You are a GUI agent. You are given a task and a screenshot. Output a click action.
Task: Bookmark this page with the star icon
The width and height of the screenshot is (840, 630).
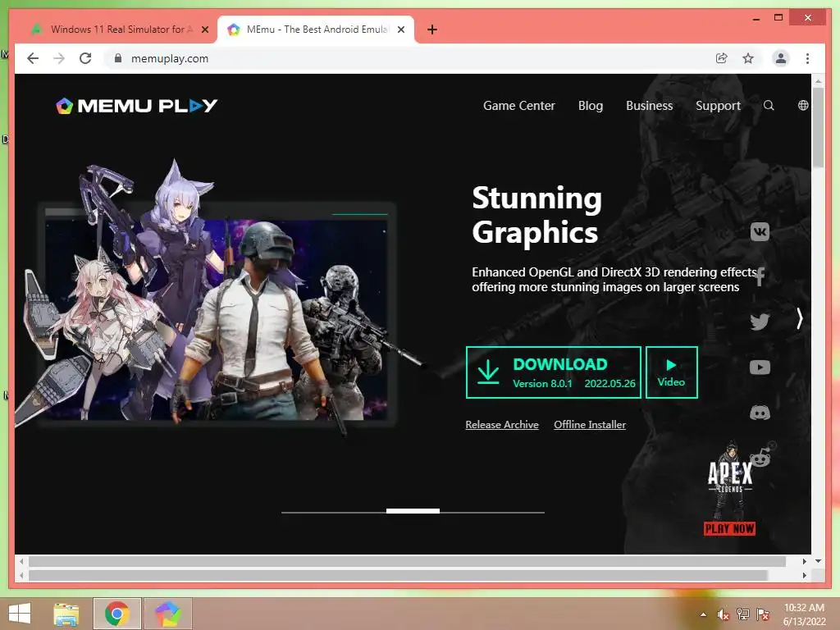click(748, 58)
